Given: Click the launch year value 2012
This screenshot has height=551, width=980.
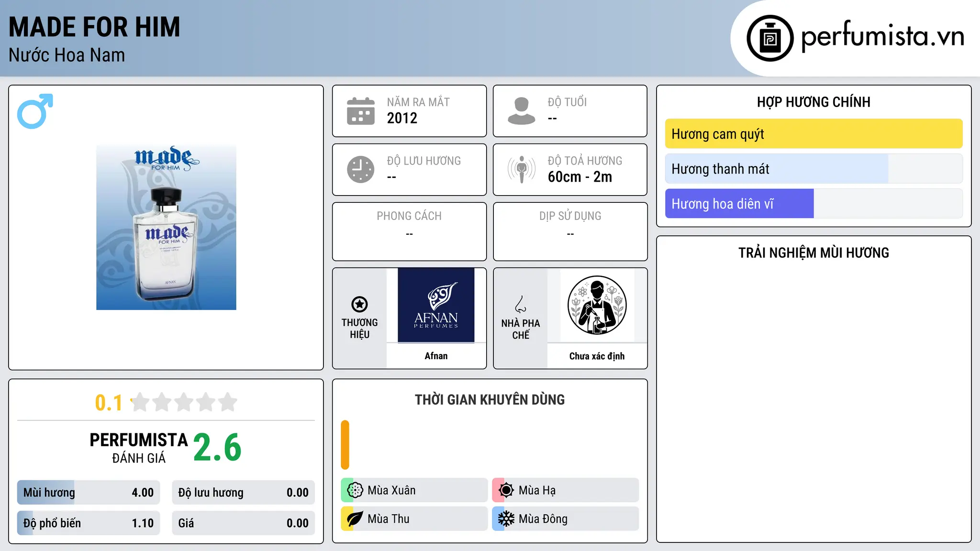Looking at the screenshot, I should (402, 118).
